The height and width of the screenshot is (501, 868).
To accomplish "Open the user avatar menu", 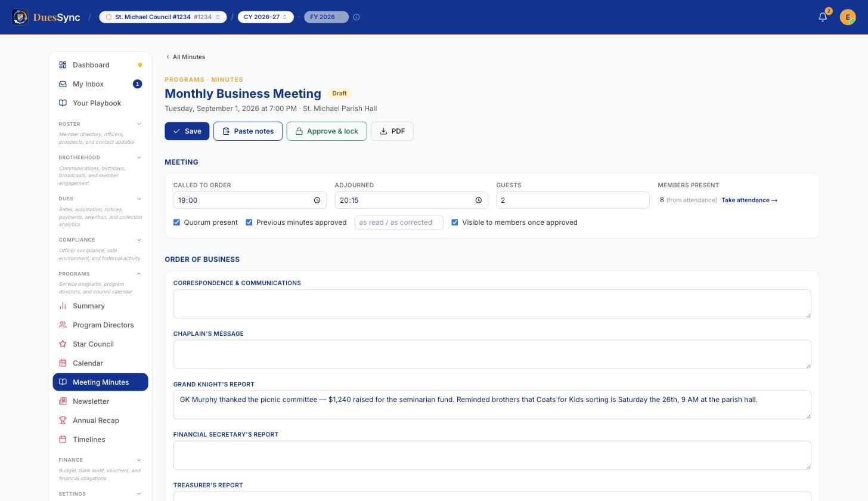I will pyautogui.click(x=848, y=17).
